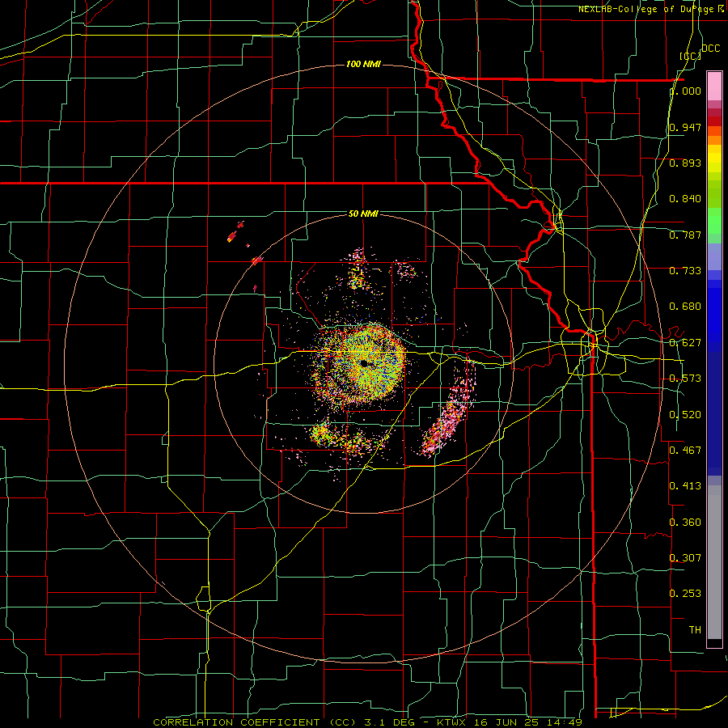Image resolution: width=728 pixels, height=728 pixels.
Task: Click the 0.253 scale value
Action: (685, 594)
